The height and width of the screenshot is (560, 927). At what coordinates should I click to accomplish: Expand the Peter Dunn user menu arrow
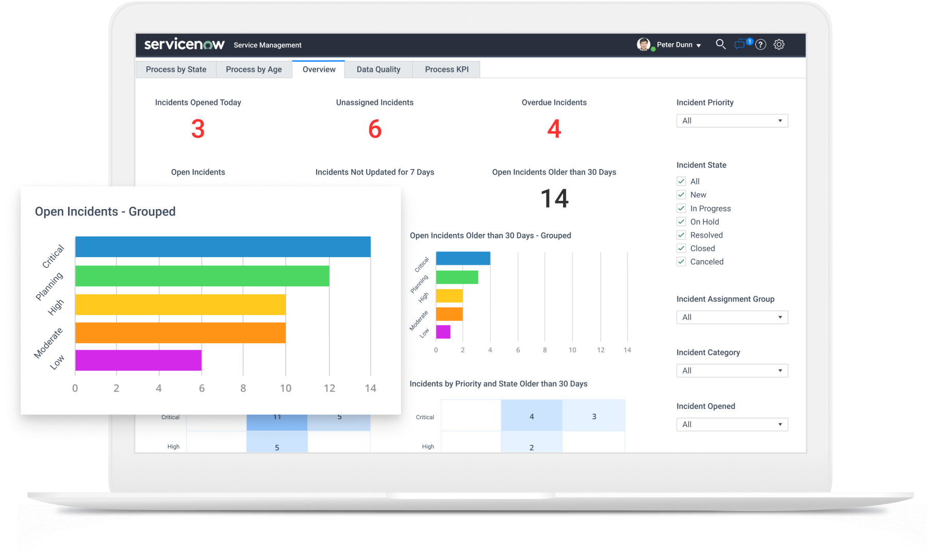[699, 45]
